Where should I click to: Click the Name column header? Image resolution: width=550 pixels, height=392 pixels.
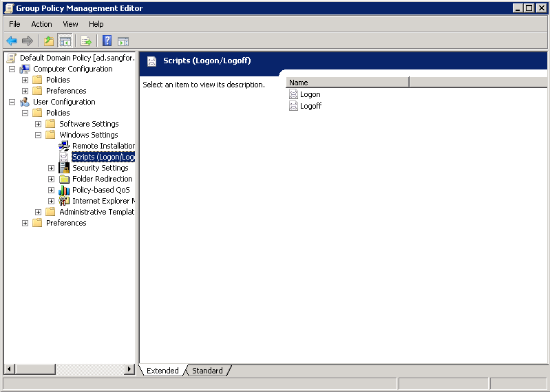(x=347, y=83)
